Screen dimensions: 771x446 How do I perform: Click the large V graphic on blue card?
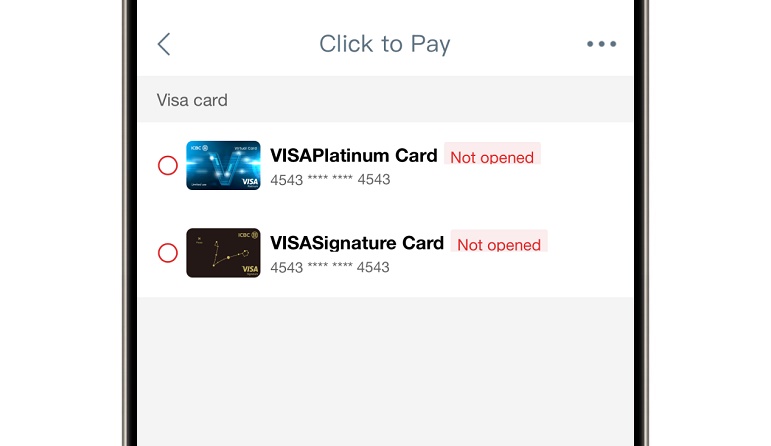(222, 166)
